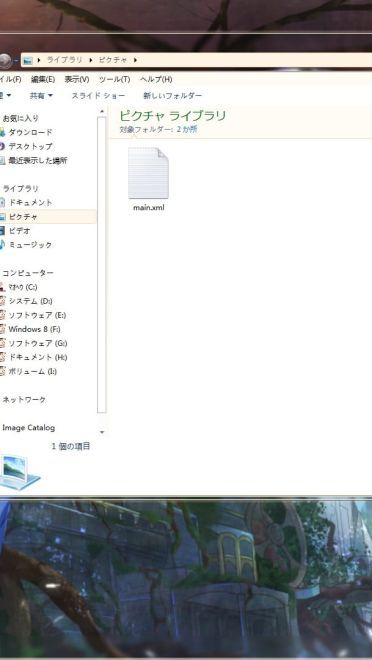Image resolution: width=372 pixels, height=660 pixels.
Task: Open ドキュメント (H:) drive
Action: pyautogui.click(x=38, y=357)
